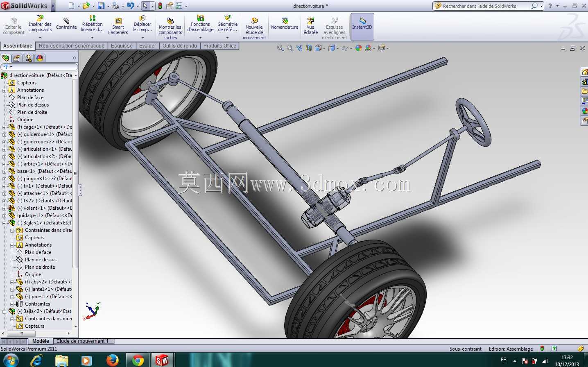This screenshot has height=367, width=588.
Task: Create a Vue éclatée
Action: click(x=311, y=26)
